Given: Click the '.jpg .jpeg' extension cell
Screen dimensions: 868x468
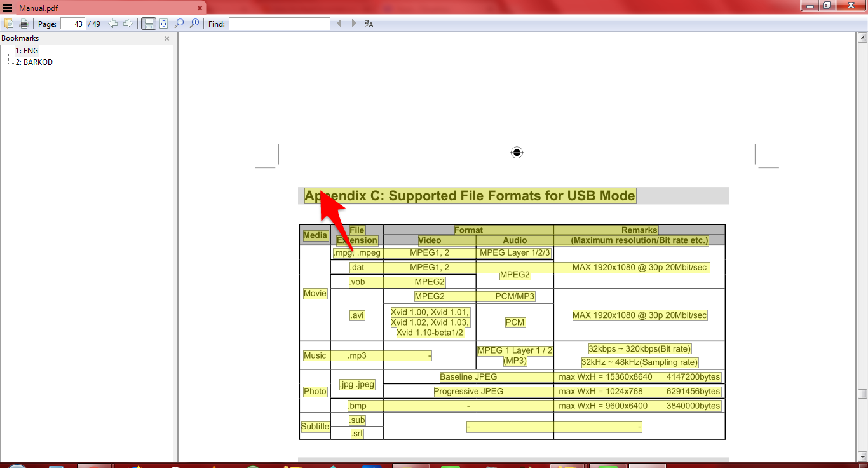Looking at the screenshot, I should click(x=357, y=384).
